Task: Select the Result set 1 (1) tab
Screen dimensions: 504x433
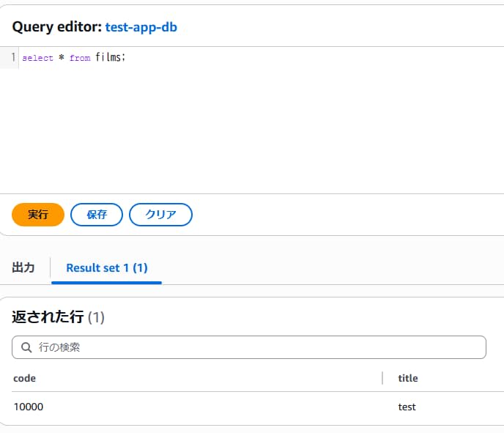Action: coord(106,267)
